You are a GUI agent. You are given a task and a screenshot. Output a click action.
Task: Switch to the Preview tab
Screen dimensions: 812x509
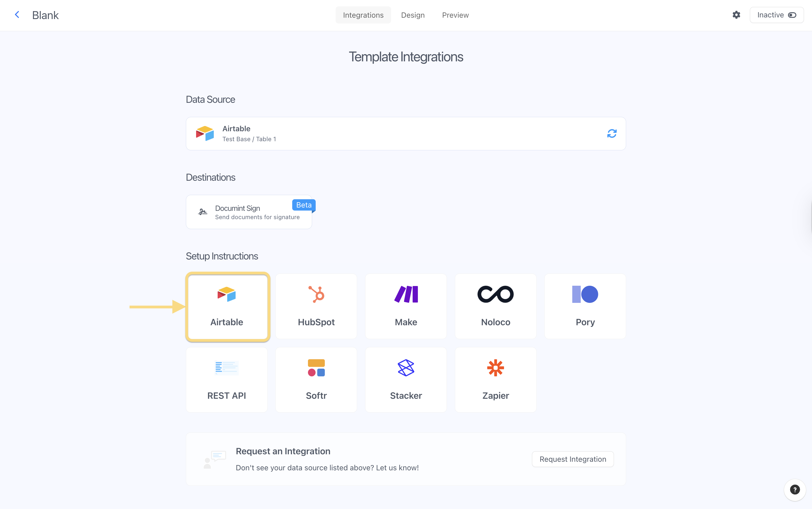click(x=455, y=15)
